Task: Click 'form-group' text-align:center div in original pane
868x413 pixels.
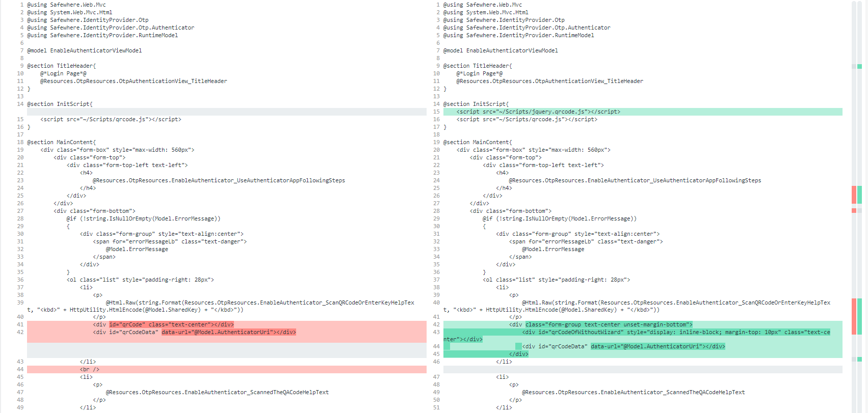Action: point(162,234)
